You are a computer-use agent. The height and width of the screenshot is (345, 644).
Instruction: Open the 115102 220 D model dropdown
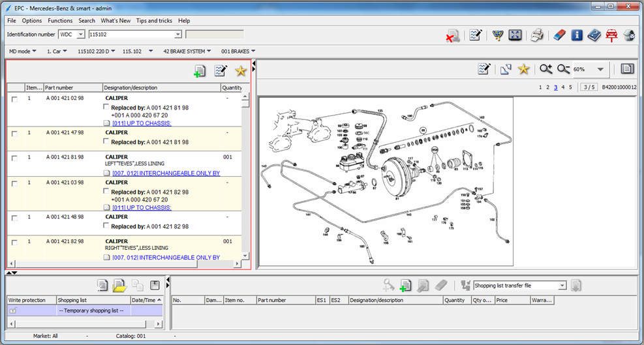97,52
